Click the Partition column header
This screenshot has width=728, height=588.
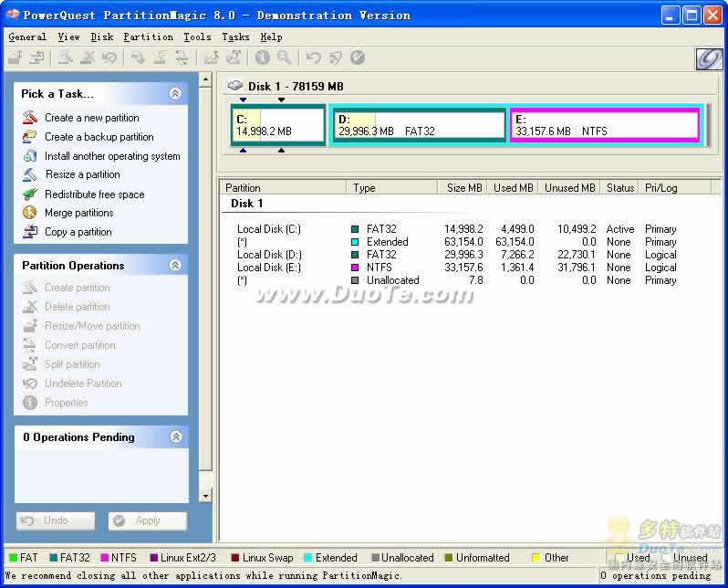pyautogui.click(x=284, y=188)
